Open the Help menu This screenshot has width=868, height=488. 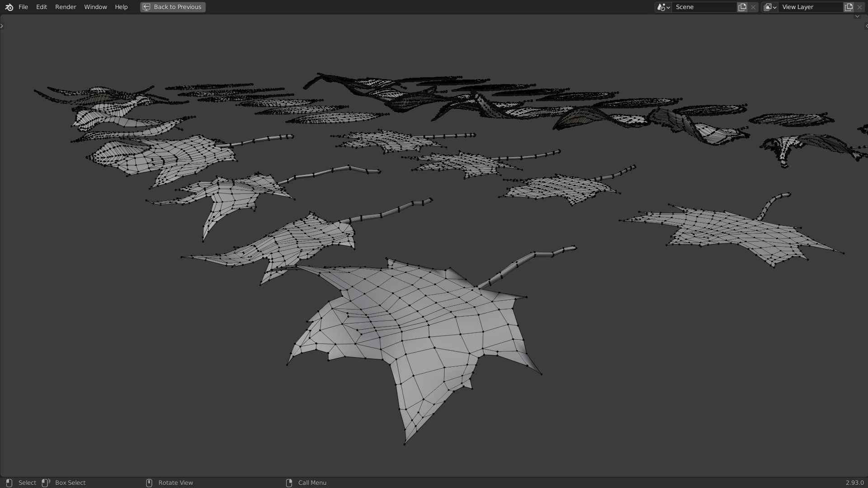point(121,7)
